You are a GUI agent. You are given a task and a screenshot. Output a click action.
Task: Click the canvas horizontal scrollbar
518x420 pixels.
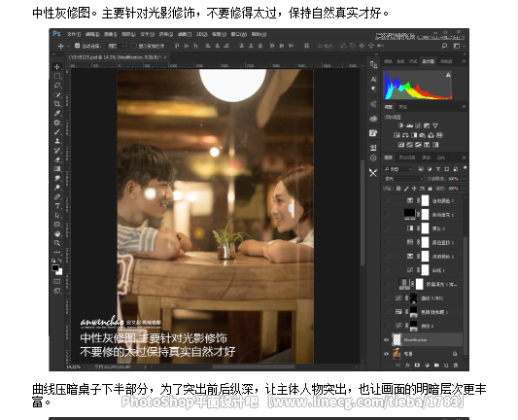254,367
